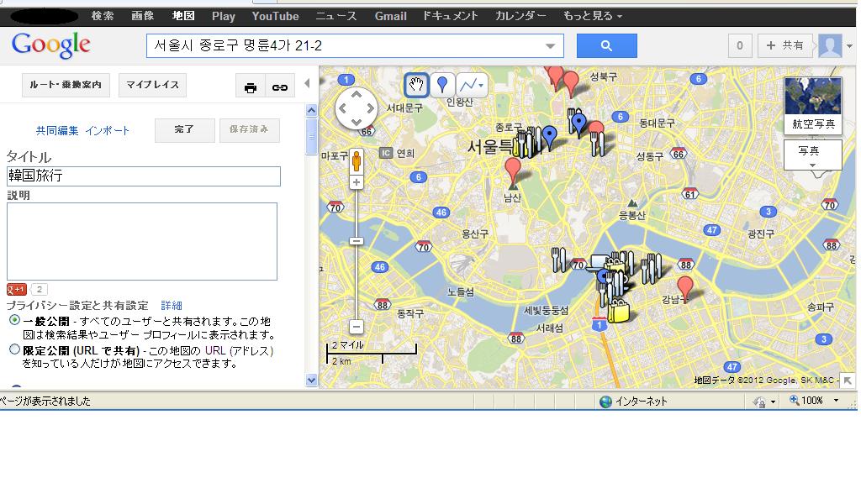Open the draw line tool dropdown arrow
The width and height of the screenshot is (861, 504).
[x=482, y=85]
